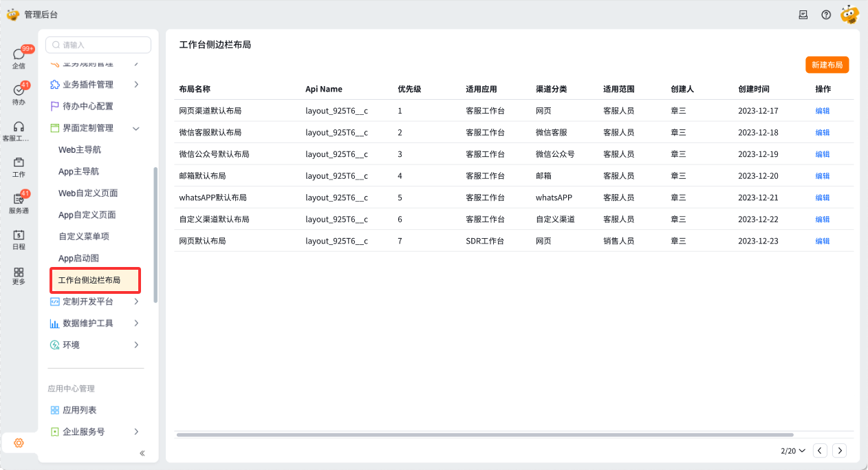
Task: Open the 企信 messaging icon in sidebar
Action: click(18, 55)
